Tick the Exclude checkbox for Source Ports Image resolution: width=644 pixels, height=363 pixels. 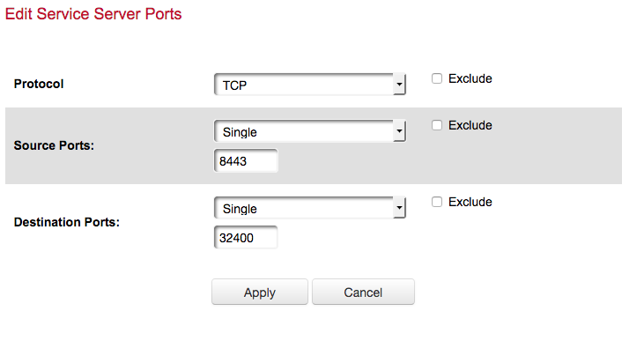[x=437, y=125]
